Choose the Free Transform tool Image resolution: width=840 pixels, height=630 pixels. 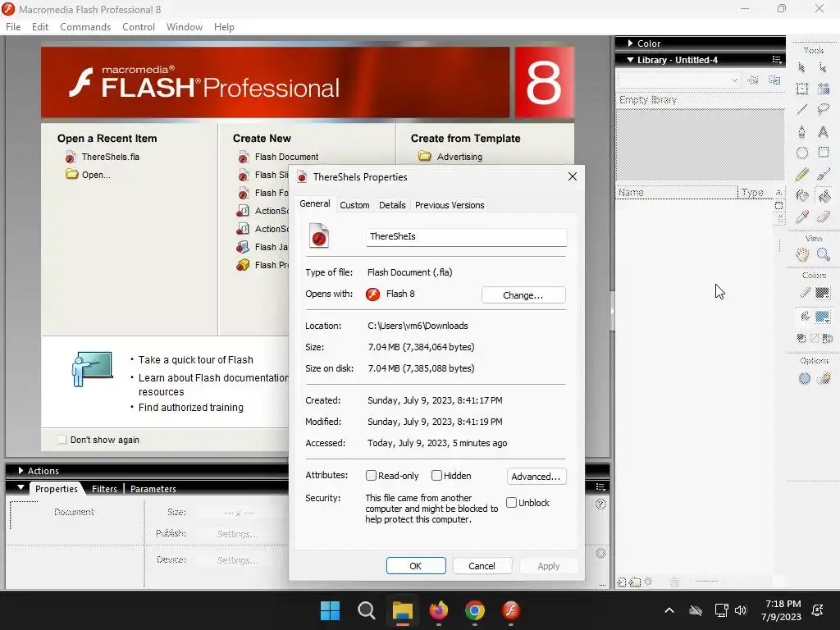[802, 89]
